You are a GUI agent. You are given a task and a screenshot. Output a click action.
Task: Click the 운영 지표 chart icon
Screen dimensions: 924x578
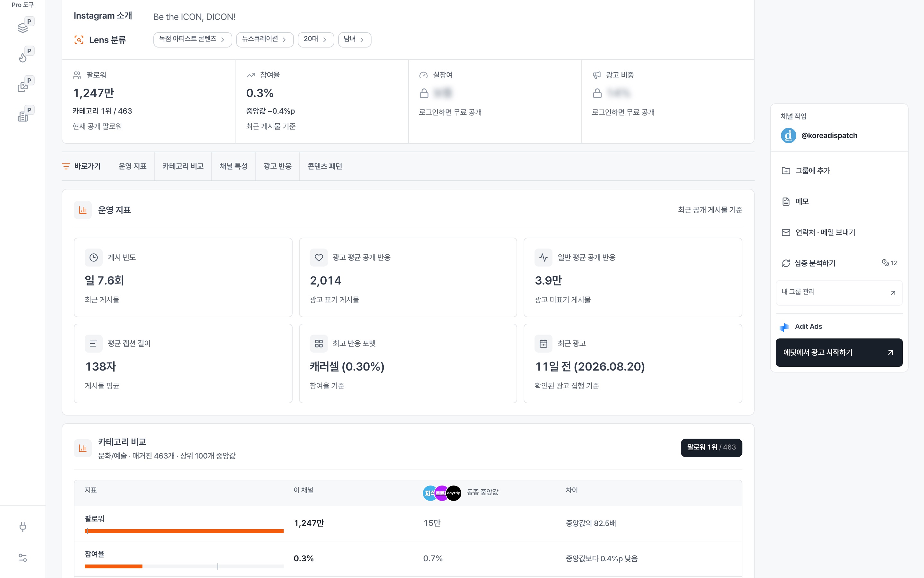[82, 210]
